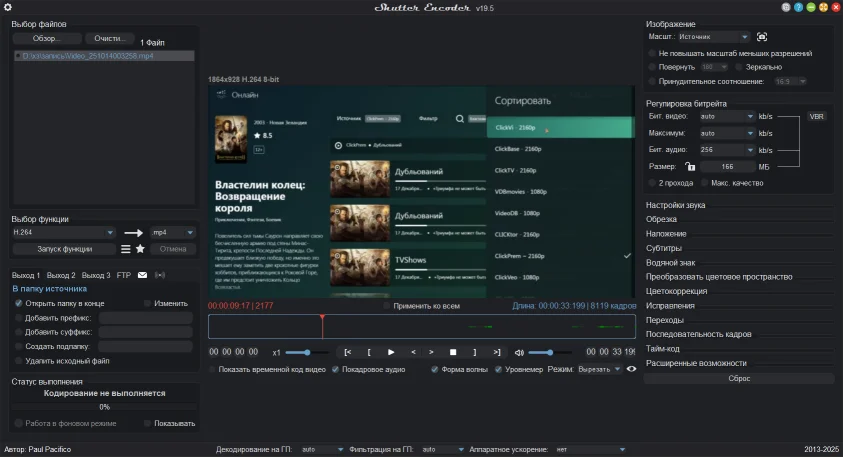This screenshot has height=457, width=843.
Task: Switch to the 'Выход 2' tab
Action: (61, 275)
